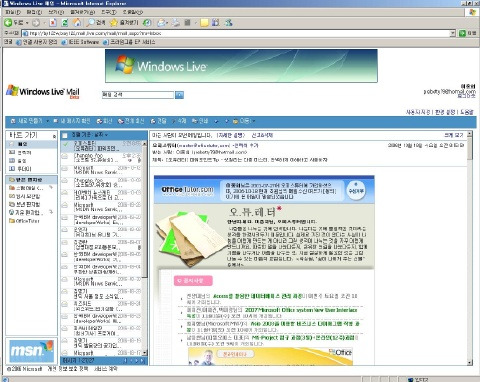The width and height of the screenshot is (480, 382).
Task: Go to first page of message list
Action: [125, 360]
